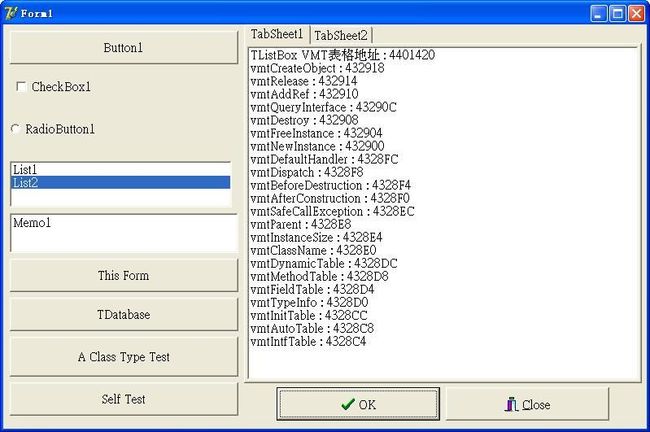The width and height of the screenshot is (650, 432).
Task: Click the door icon on Close button
Action: coord(512,404)
